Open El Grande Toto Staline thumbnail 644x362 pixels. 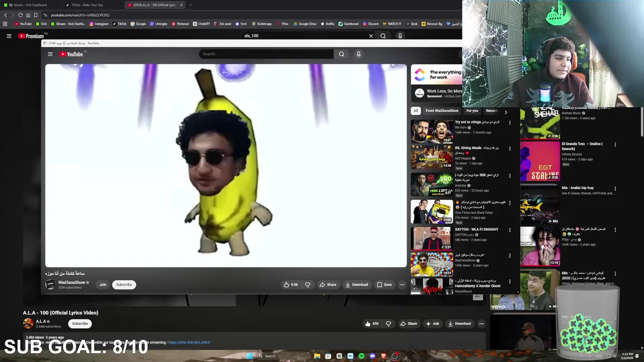click(x=540, y=161)
